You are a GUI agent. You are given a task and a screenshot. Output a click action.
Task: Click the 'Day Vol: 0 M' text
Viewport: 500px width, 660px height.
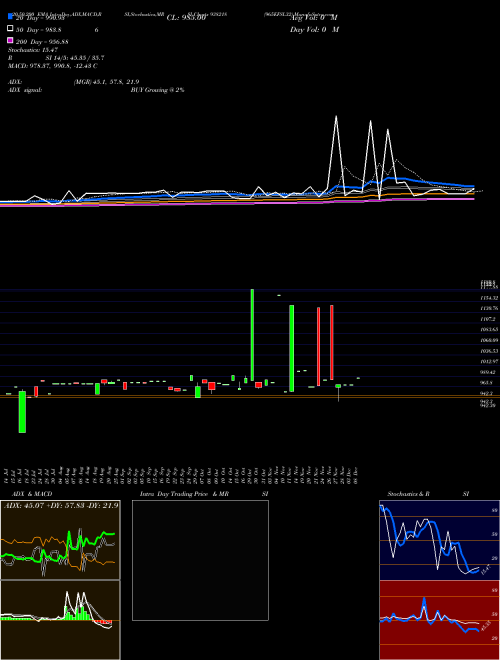314,30
